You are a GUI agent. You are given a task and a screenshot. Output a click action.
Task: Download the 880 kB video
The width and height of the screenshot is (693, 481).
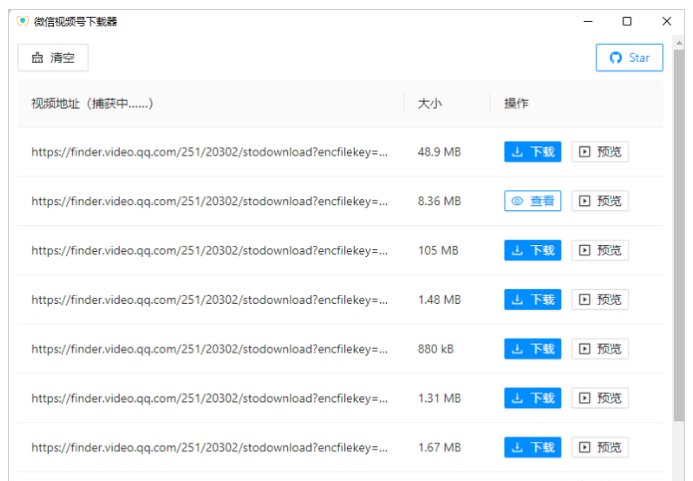click(x=532, y=349)
